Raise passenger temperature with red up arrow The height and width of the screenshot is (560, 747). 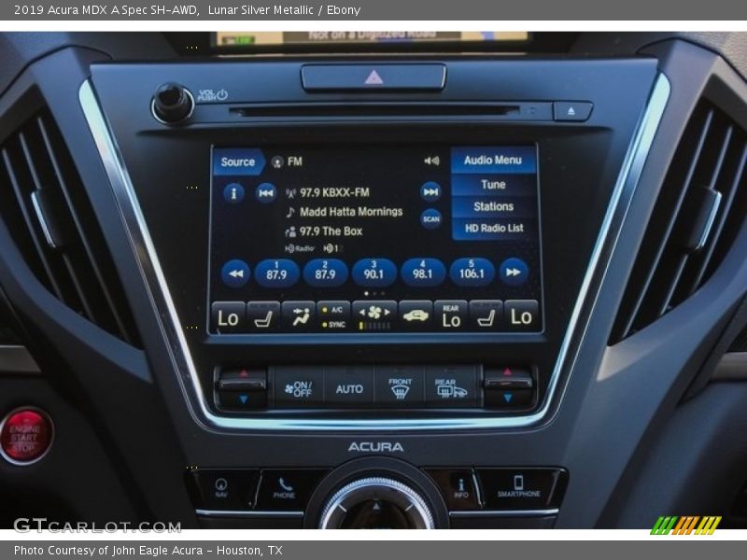508,372
